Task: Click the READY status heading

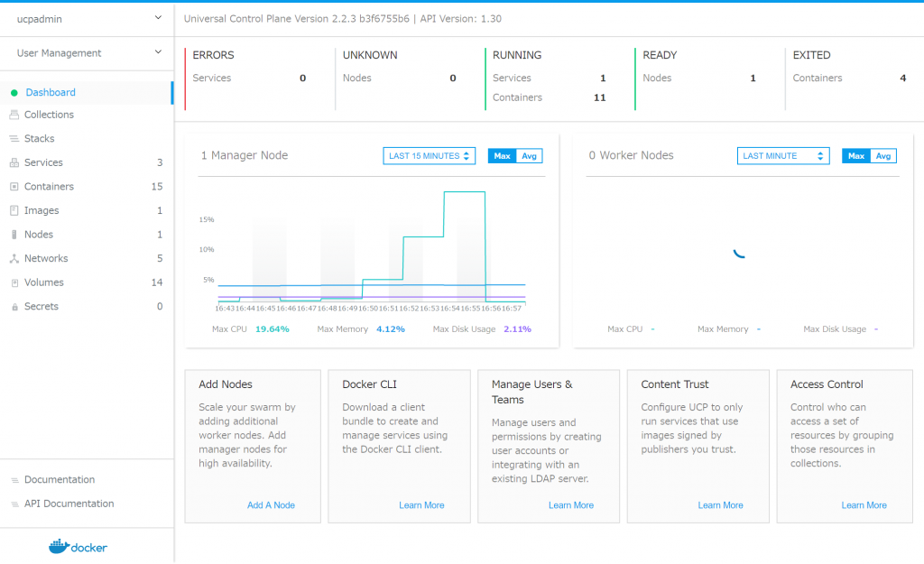Action: click(660, 55)
